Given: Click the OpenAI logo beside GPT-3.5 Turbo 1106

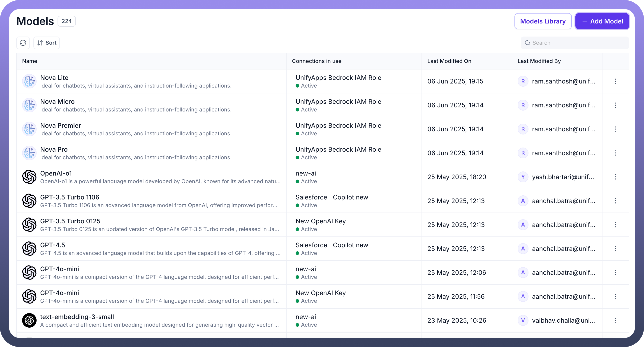Looking at the screenshot, I should (29, 201).
